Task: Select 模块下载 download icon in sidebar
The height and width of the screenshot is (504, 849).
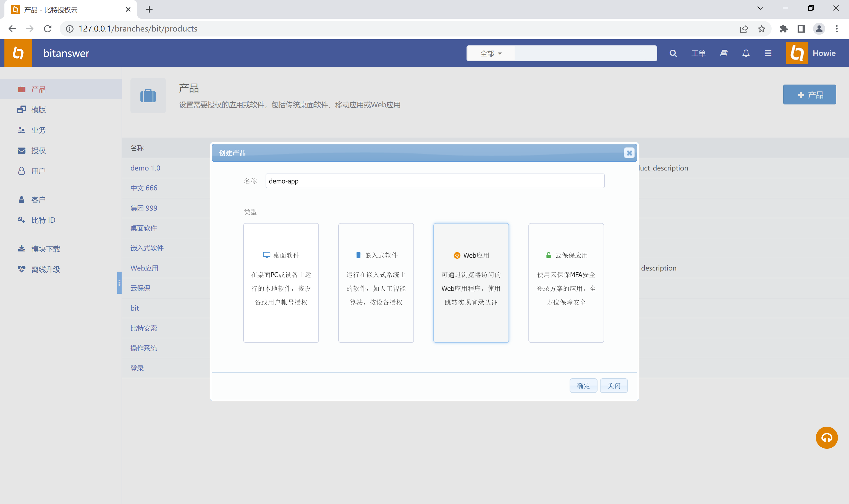Action: pos(21,249)
